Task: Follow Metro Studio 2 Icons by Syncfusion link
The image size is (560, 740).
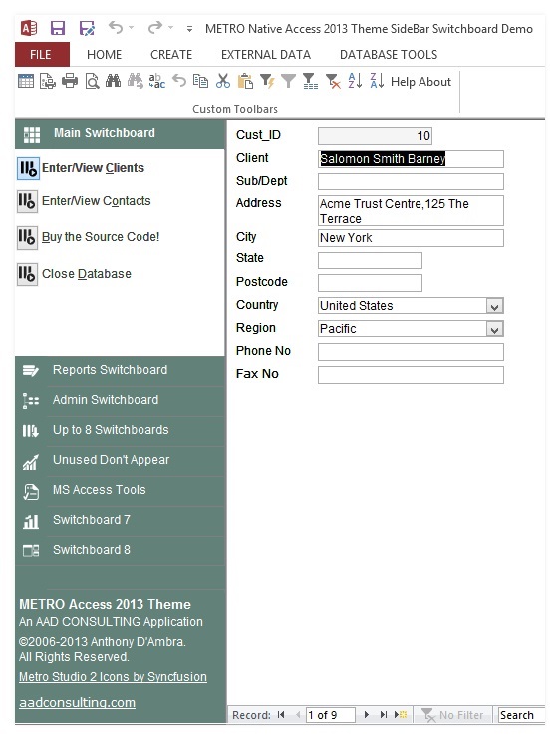Action: pyautogui.click(x=113, y=677)
